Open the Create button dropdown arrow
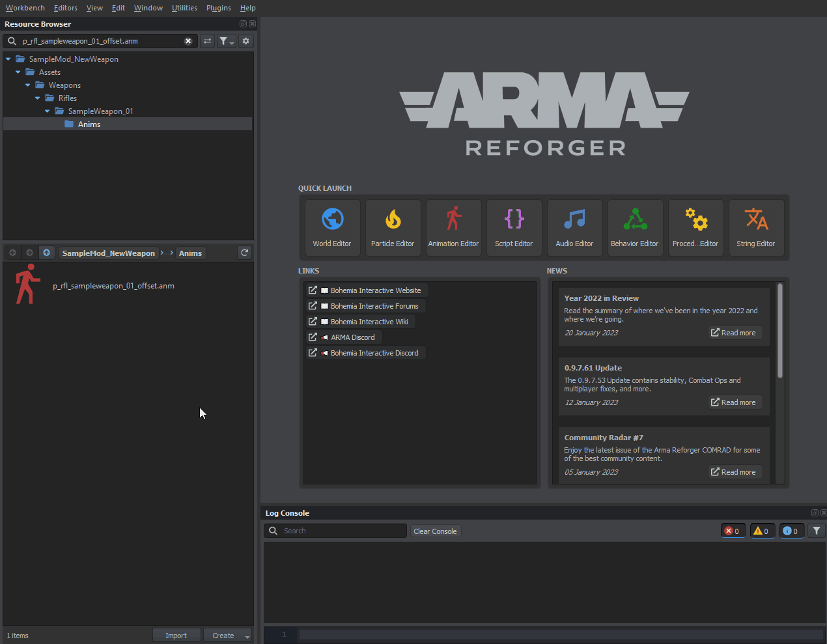The height and width of the screenshot is (644, 827). point(247,636)
